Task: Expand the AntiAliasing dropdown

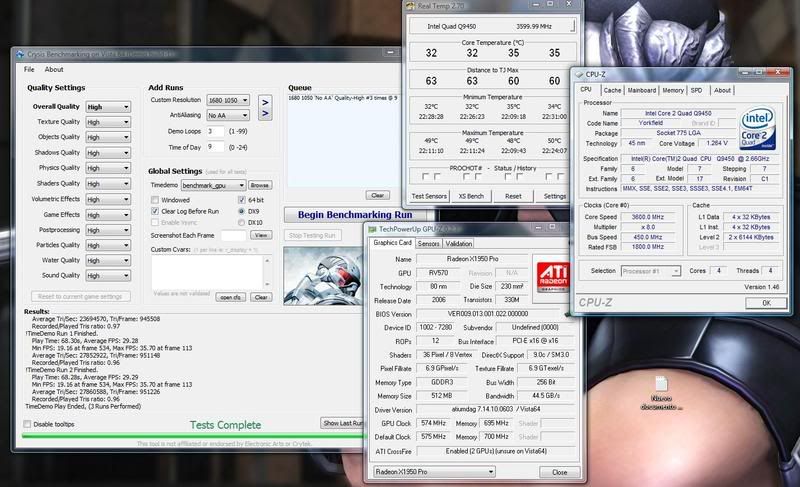Action: click(228, 115)
